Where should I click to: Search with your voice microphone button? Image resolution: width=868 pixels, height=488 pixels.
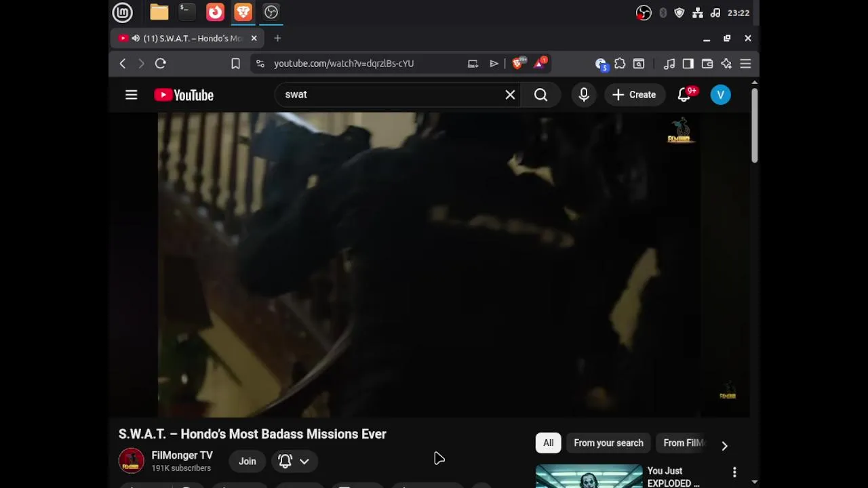(x=584, y=95)
